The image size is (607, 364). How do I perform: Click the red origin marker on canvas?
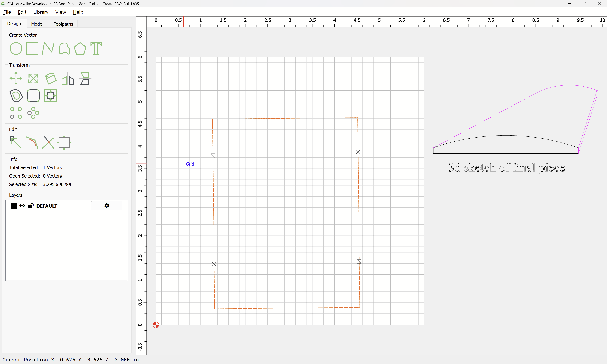pyautogui.click(x=156, y=325)
